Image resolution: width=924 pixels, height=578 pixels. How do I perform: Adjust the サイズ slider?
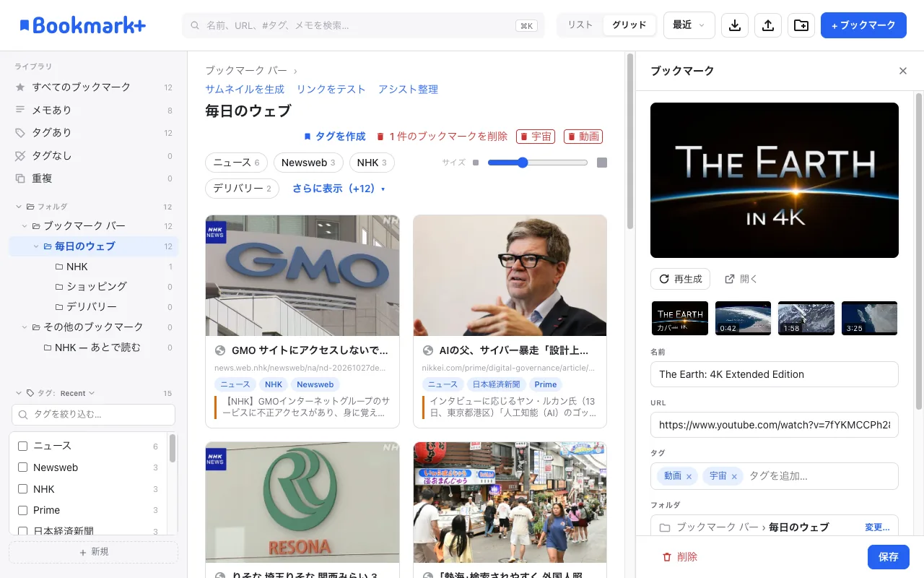pos(538,163)
